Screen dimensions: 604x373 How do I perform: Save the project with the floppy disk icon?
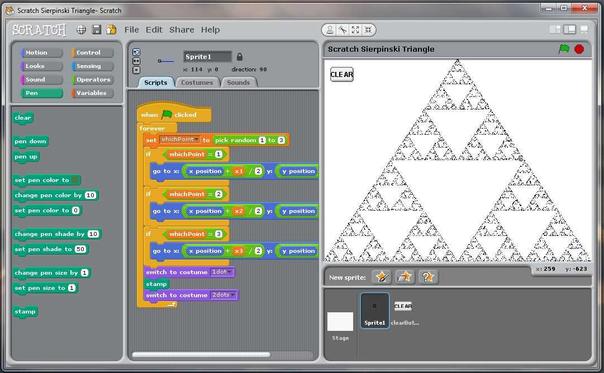pos(96,30)
